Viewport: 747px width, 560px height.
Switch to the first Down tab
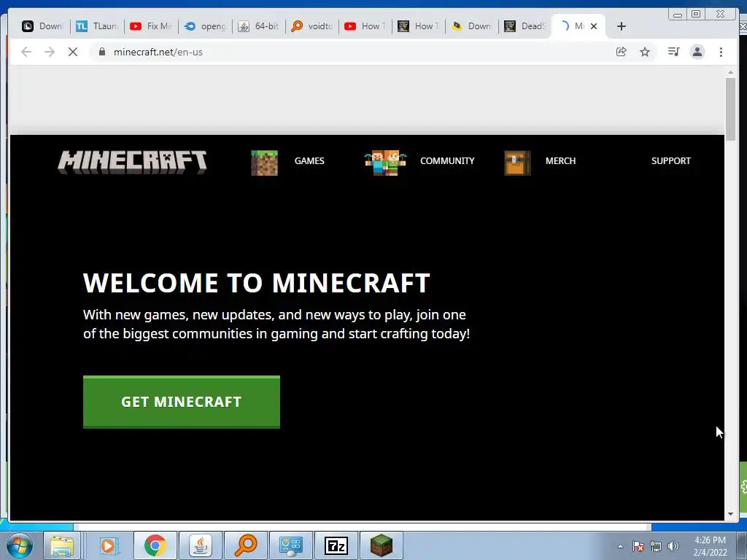[x=43, y=26]
